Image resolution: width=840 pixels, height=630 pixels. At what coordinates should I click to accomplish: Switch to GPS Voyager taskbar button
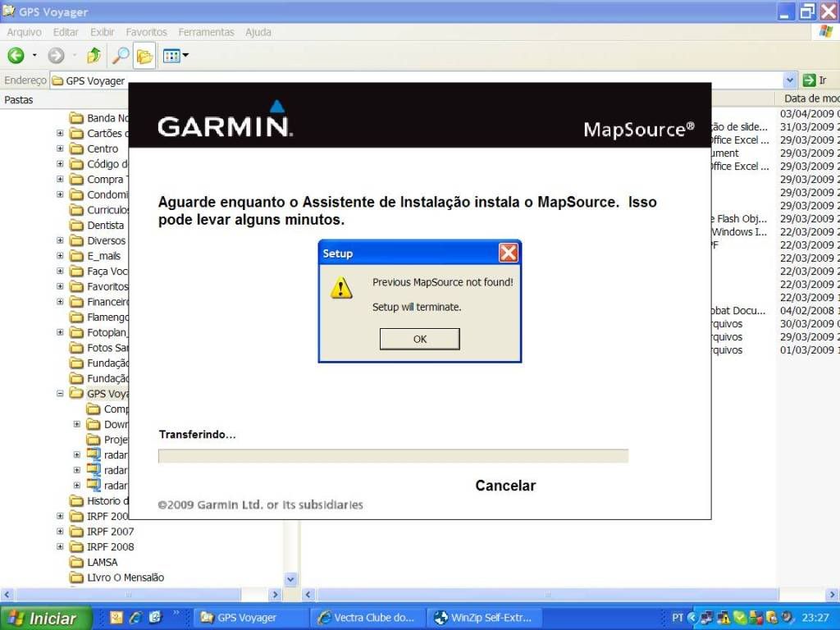(x=250, y=619)
